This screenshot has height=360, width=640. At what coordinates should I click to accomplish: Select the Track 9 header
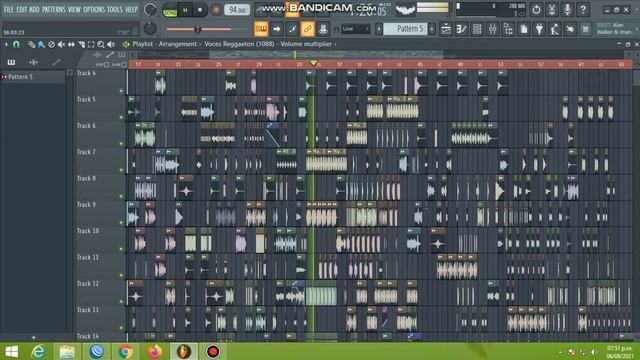point(100,214)
